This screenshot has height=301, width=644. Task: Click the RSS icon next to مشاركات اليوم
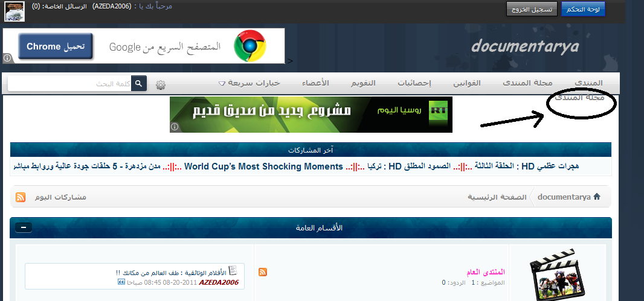(21, 197)
